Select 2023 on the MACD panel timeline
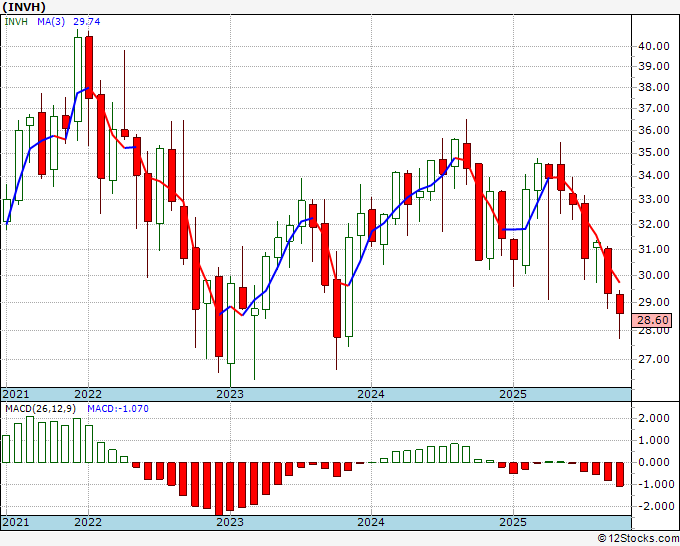 [230, 522]
